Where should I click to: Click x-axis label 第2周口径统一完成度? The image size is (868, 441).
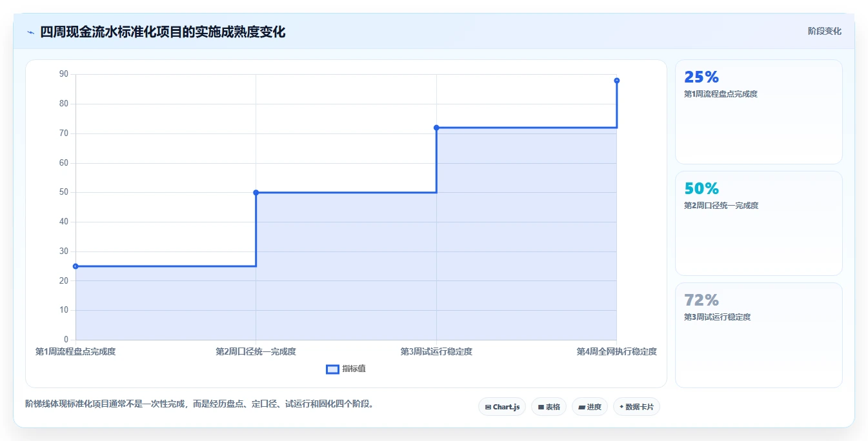pos(256,351)
